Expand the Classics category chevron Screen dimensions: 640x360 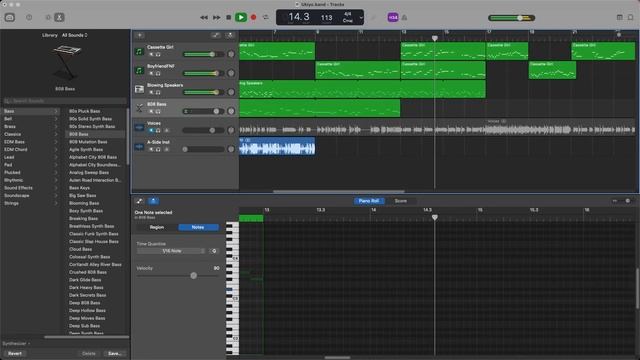56,134
